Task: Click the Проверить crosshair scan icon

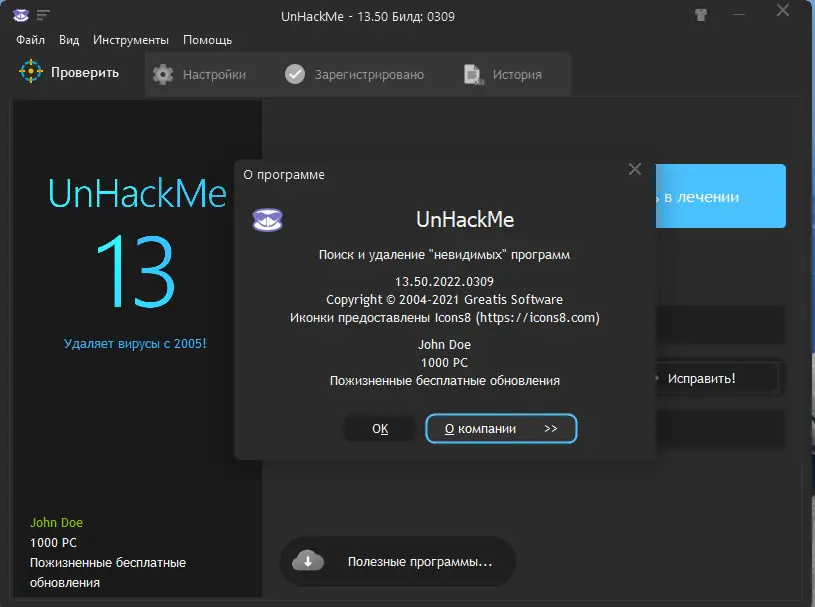Action: pos(31,71)
